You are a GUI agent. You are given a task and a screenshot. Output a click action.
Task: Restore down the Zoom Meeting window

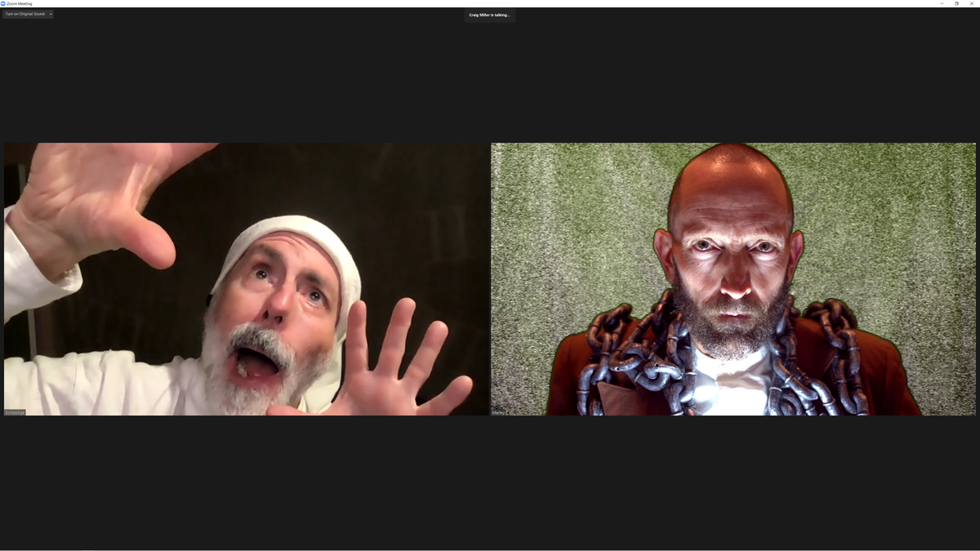coord(956,3)
